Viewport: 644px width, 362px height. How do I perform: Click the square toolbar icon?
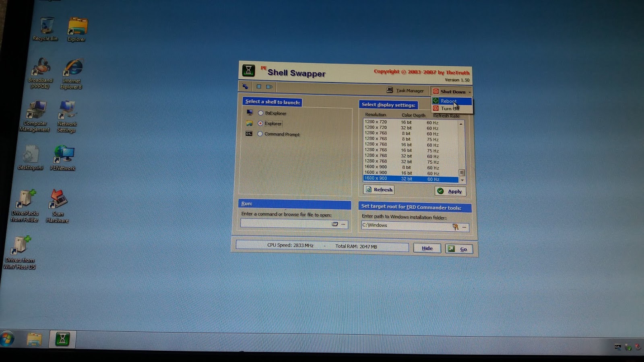[x=259, y=86]
